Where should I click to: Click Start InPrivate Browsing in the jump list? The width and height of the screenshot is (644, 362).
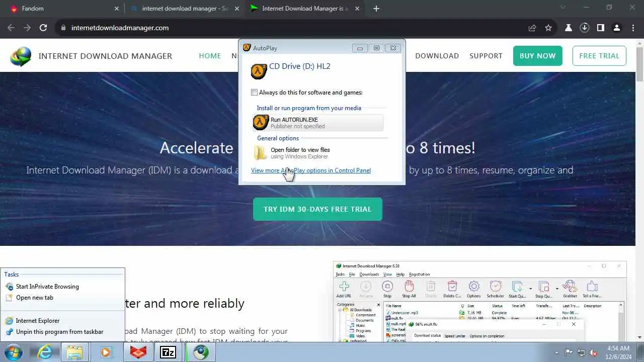pyautogui.click(x=47, y=287)
